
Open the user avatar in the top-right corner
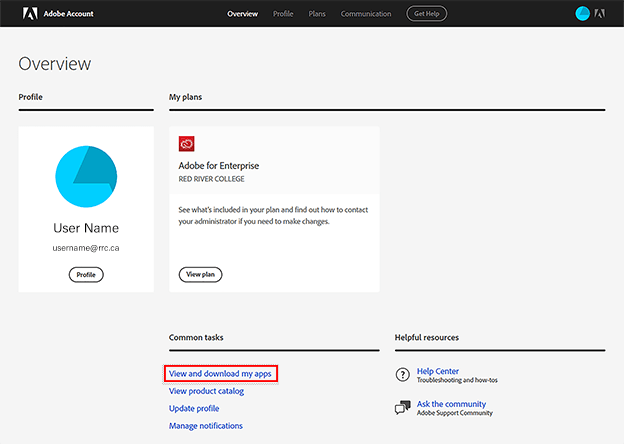tap(582, 14)
